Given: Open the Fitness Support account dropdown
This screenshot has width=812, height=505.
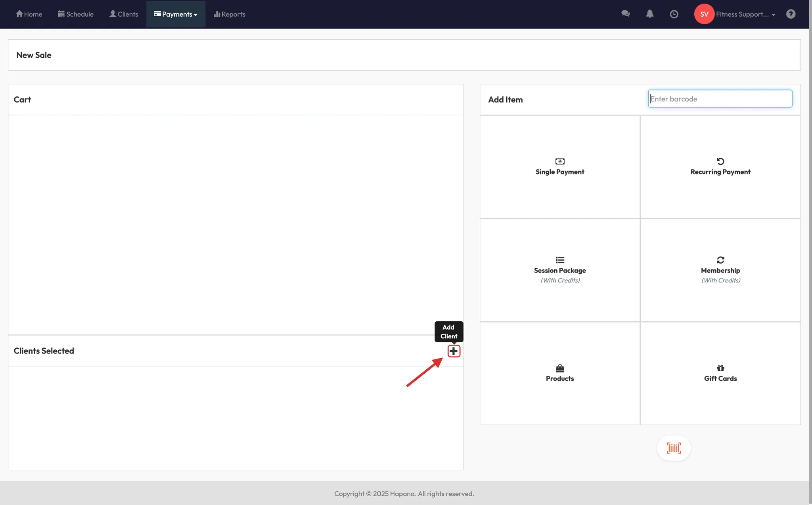Looking at the screenshot, I should pyautogui.click(x=745, y=14).
